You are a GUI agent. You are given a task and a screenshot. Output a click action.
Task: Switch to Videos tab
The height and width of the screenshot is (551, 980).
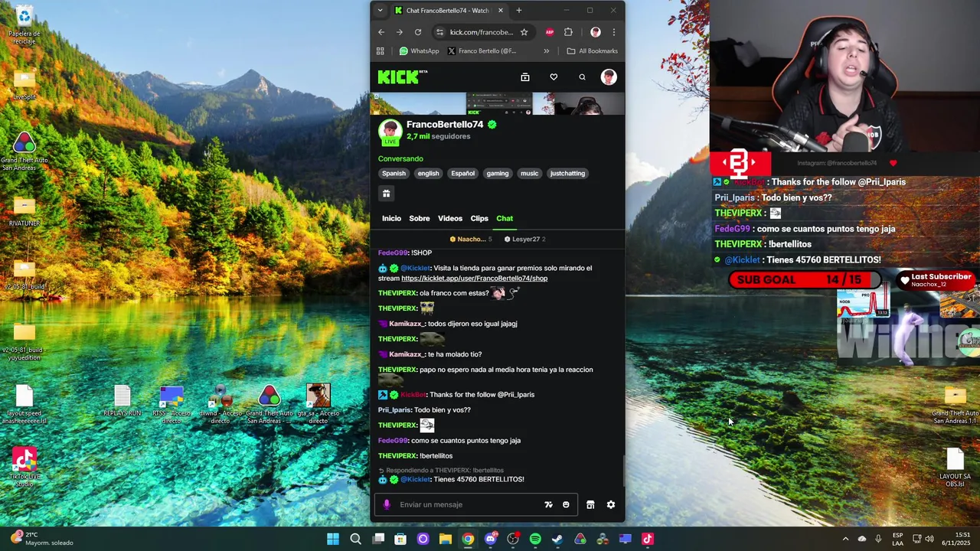(450, 218)
